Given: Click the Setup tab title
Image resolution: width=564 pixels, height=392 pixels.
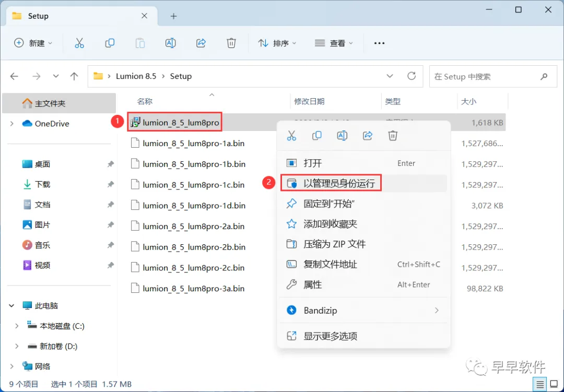Looking at the screenshot, I should point(38,16).
